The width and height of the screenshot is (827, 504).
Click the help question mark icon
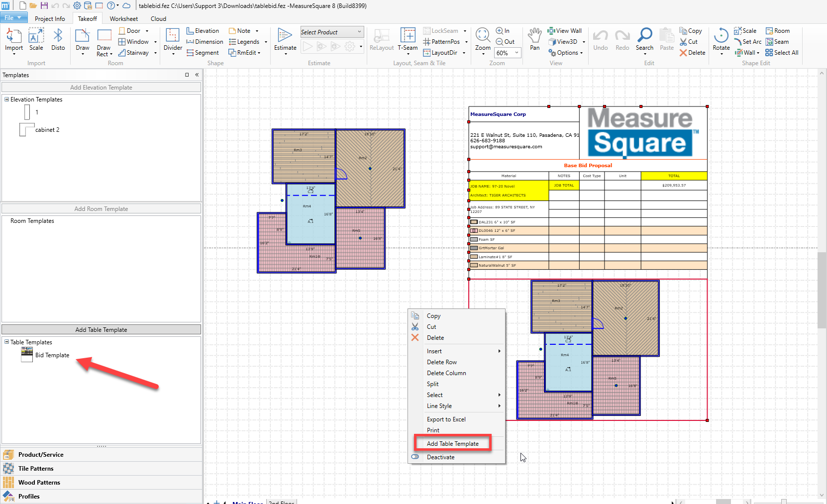(x=110, y=6)
